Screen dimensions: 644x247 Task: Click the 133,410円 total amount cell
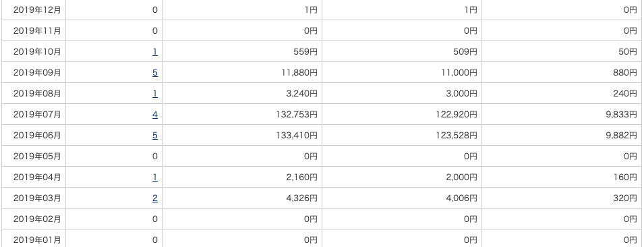click(x=242, y=135)
